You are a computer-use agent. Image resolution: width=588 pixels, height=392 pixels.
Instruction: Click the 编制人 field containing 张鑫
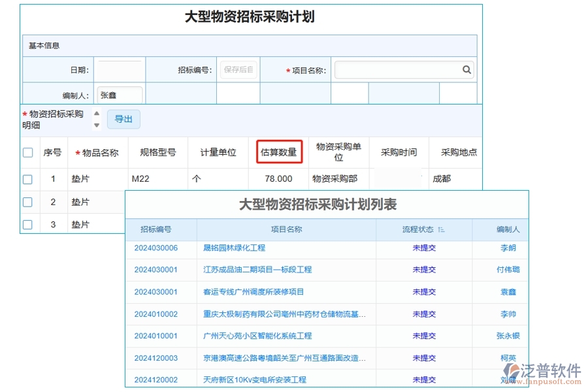click(120, 94)
